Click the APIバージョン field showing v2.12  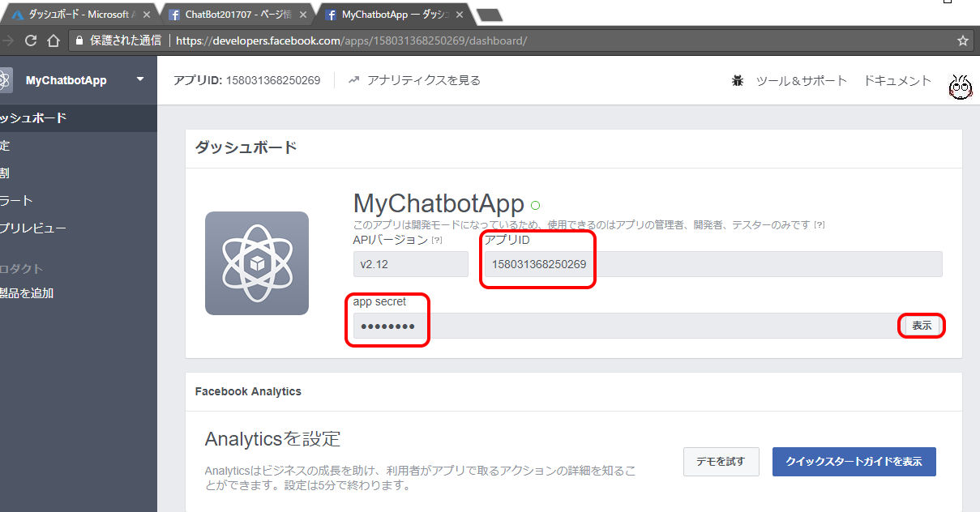point(411,264)
